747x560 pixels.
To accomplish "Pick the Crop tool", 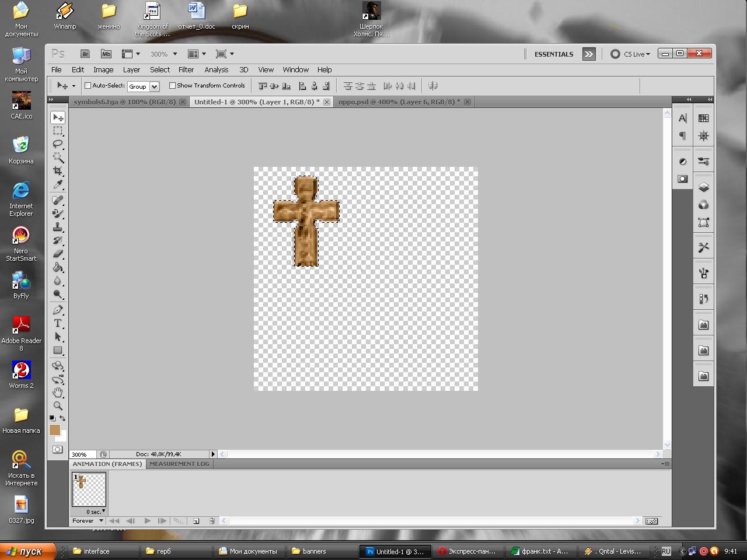I will [58, 171].
